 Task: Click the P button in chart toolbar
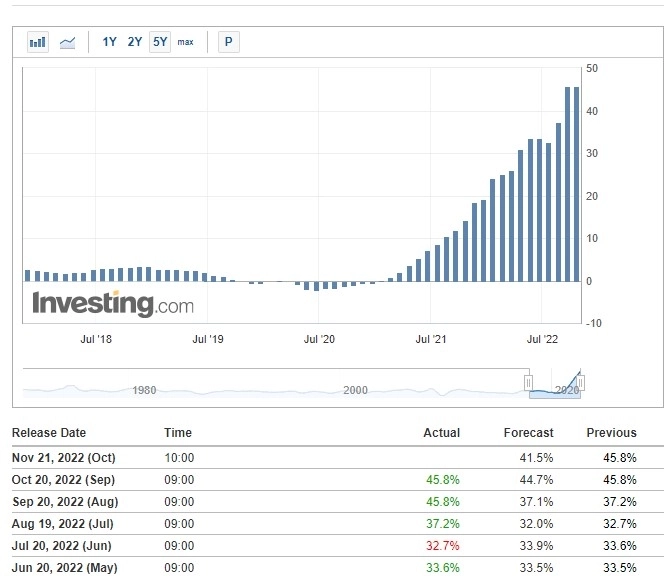coord(229,42)
